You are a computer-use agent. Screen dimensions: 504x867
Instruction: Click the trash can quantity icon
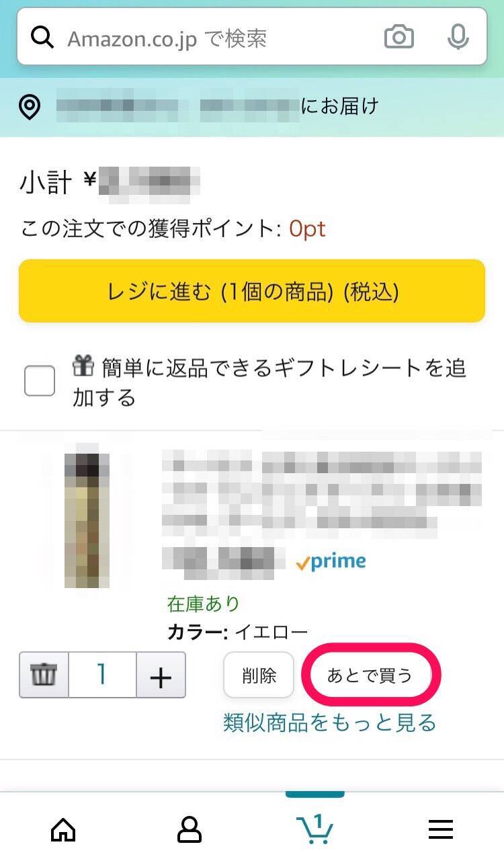click(x=44, y=675)
